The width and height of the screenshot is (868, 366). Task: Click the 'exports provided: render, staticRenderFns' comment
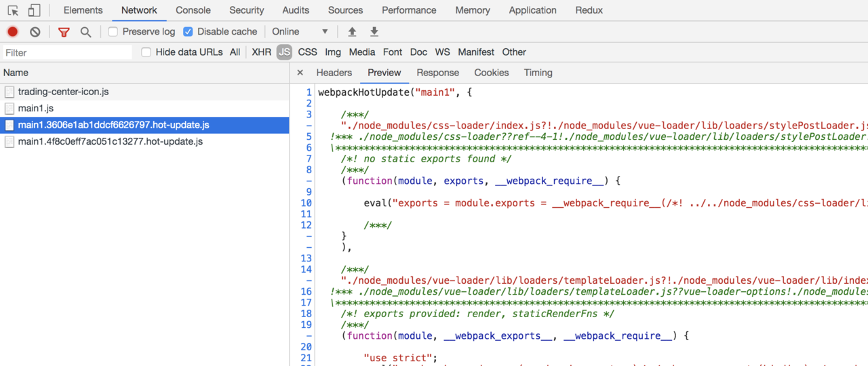(x=477, y=314)
